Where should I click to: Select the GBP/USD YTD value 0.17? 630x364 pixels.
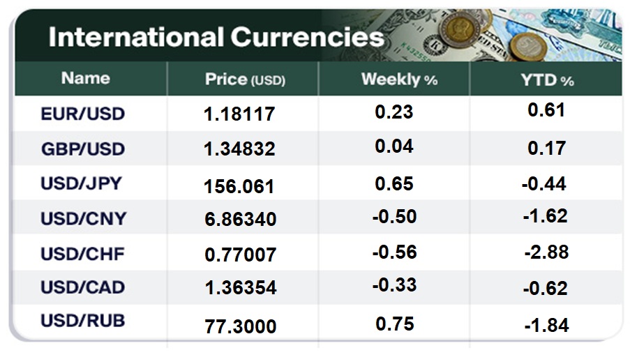point(547,148)
